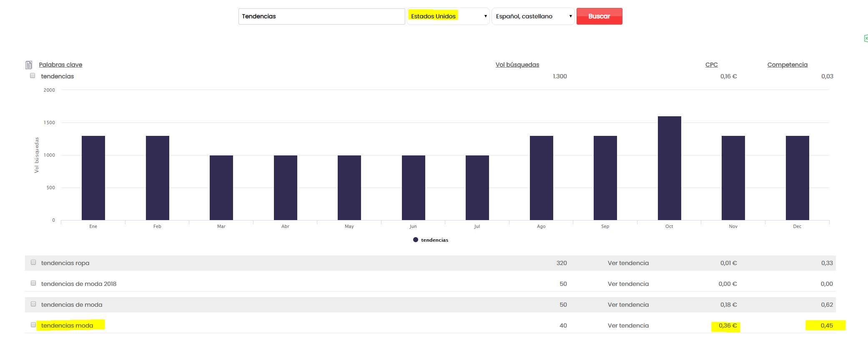Click the Oct bar in the chart
This screenshot has height=338, width=868.
point(669,168)
